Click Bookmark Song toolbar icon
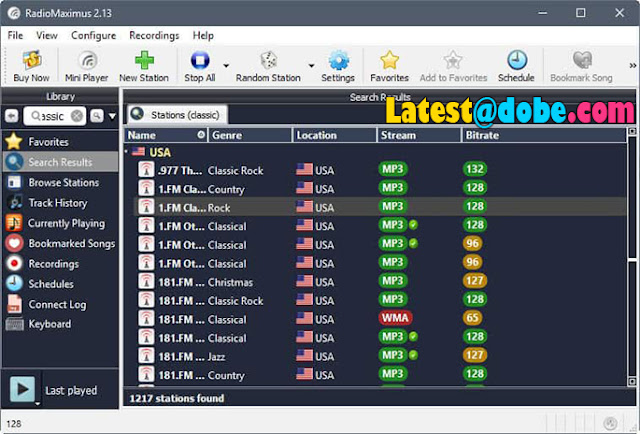The height and width of the screenshot is (434, 640). click(582, 66)
